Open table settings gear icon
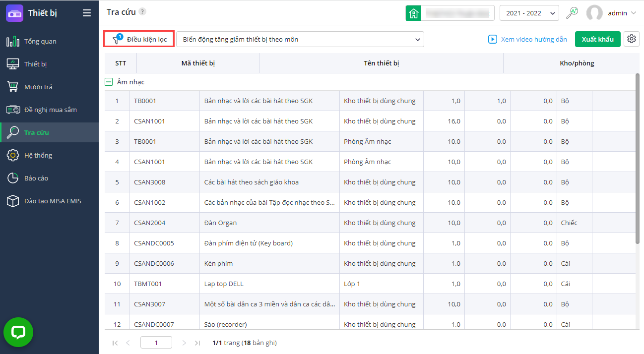This screenshot has height=354, width=644. (632, 39)
